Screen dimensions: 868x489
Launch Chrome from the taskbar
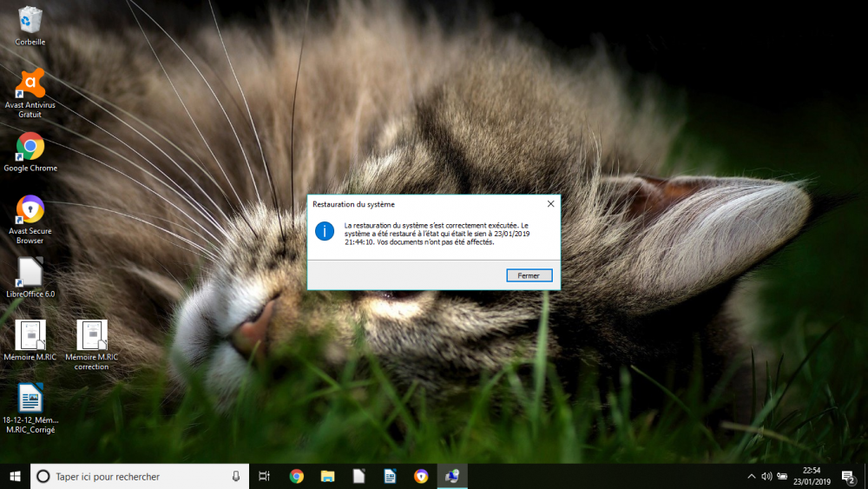[297, 476]
